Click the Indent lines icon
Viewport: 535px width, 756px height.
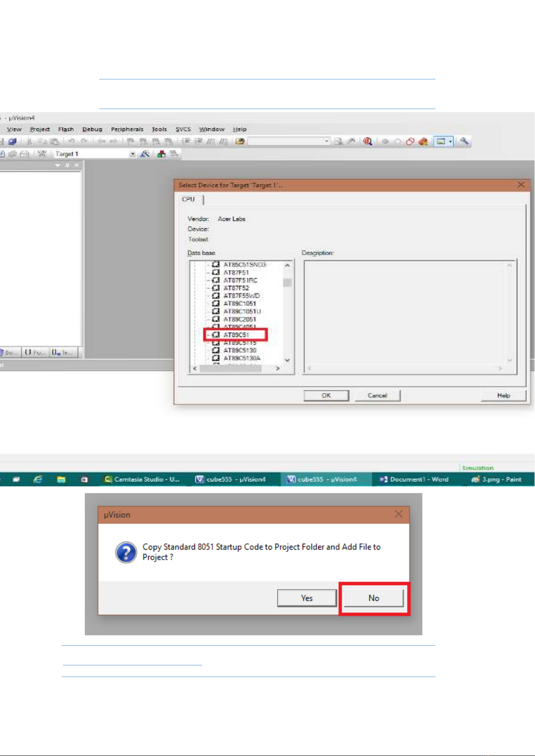pos(186,142)
